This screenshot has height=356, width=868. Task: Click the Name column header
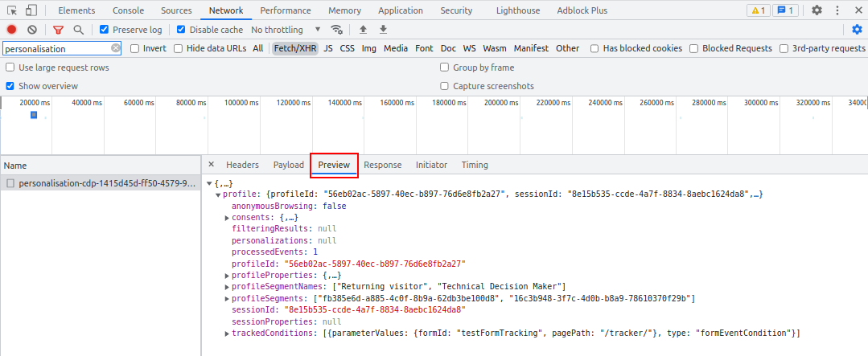click(x=101, y=166)
